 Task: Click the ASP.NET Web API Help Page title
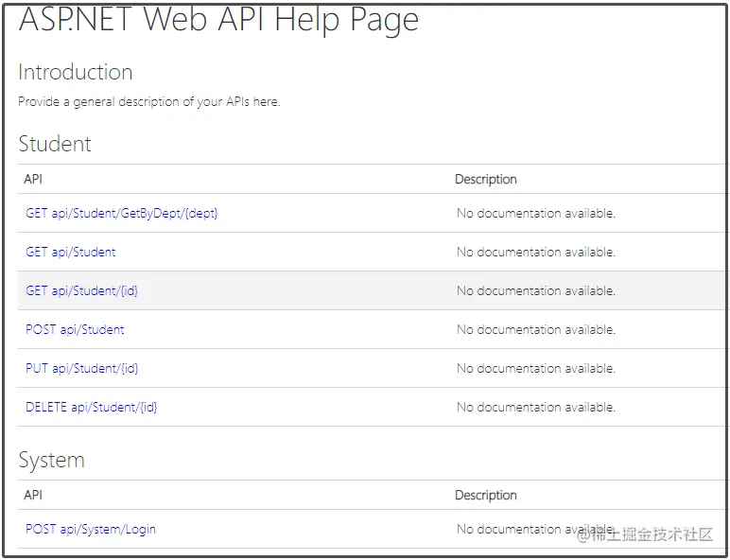point(218,21)
